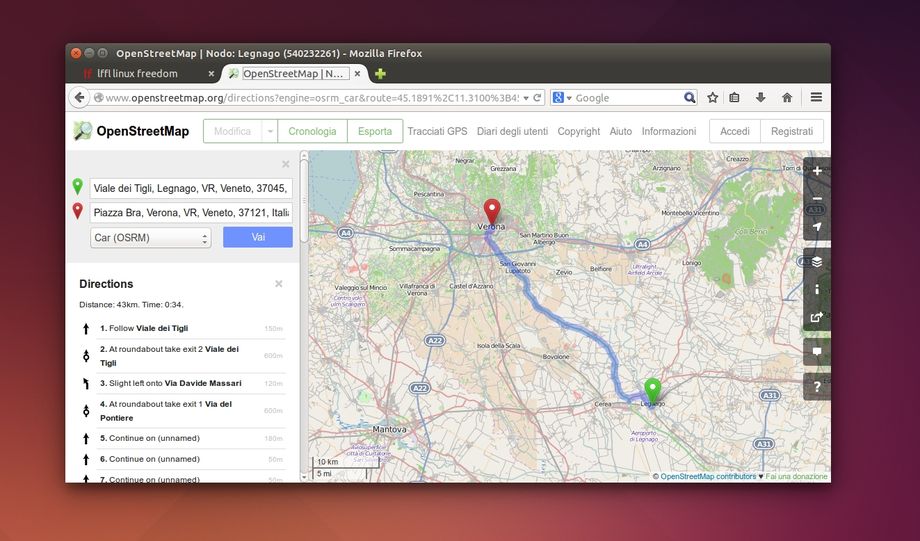Follow the Fai una donazione link
This screenshot has height=541, width=920.
click(x=797, y=477)
